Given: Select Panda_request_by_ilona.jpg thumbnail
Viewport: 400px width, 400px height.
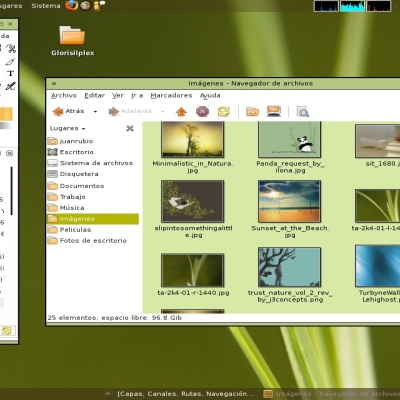Looking at the screenshot, I should [x=289, y=139].
